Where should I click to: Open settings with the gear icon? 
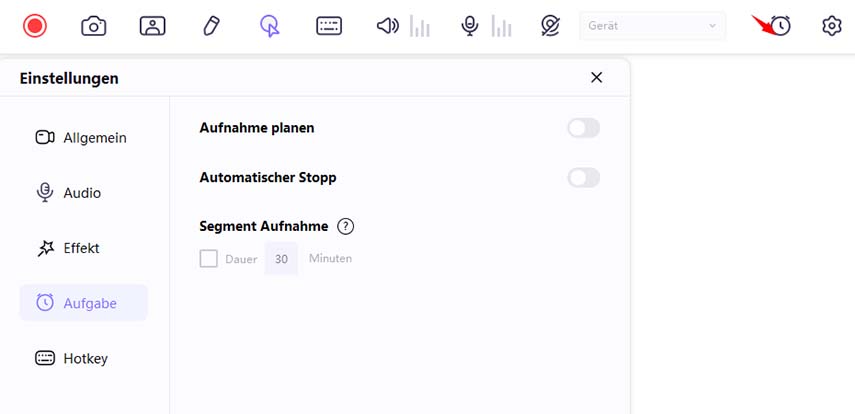click(832, 26)
